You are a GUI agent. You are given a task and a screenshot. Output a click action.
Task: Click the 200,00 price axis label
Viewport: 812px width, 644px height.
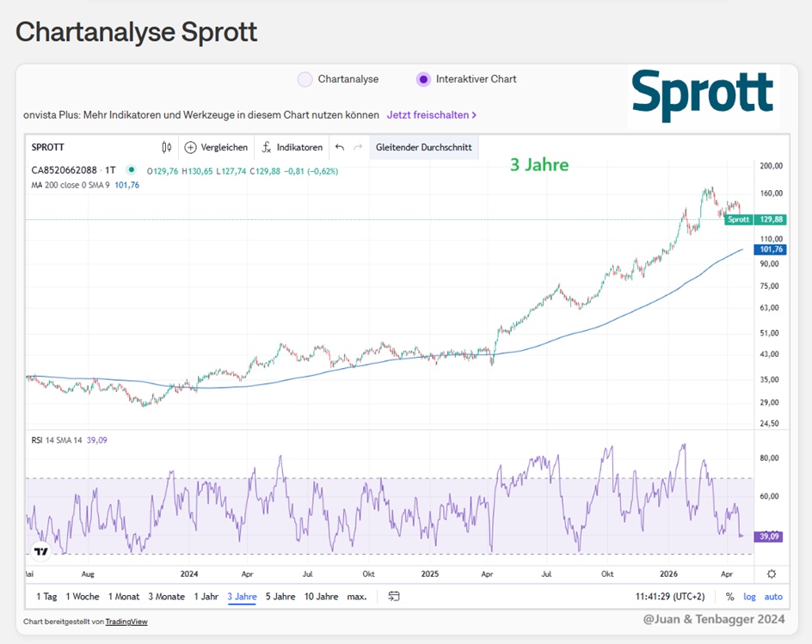point(771,166)
